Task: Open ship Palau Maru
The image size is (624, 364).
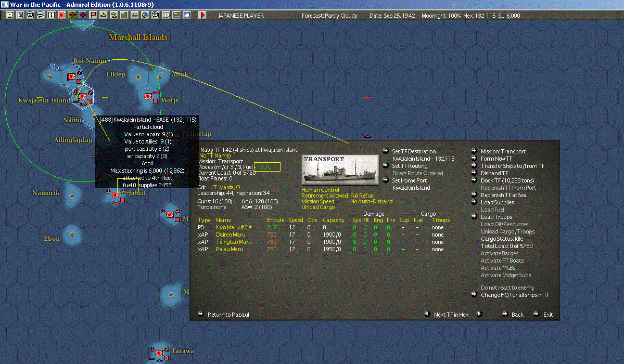Action: pyautogui.click(x=229, y=249)
